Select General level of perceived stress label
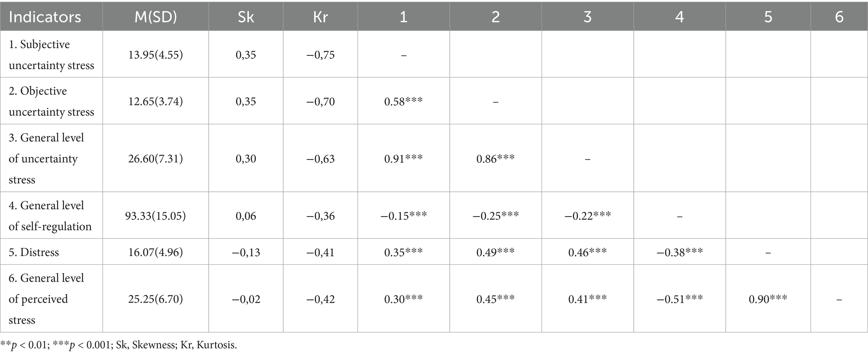Image resolution: width=868 pixels, height=355 pixels. 46,299
